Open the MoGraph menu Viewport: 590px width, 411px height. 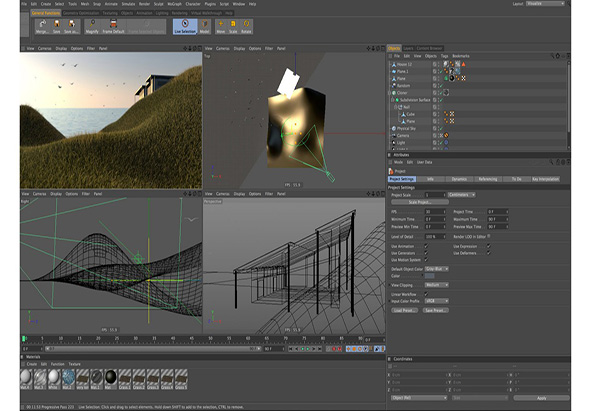point(174,4)
